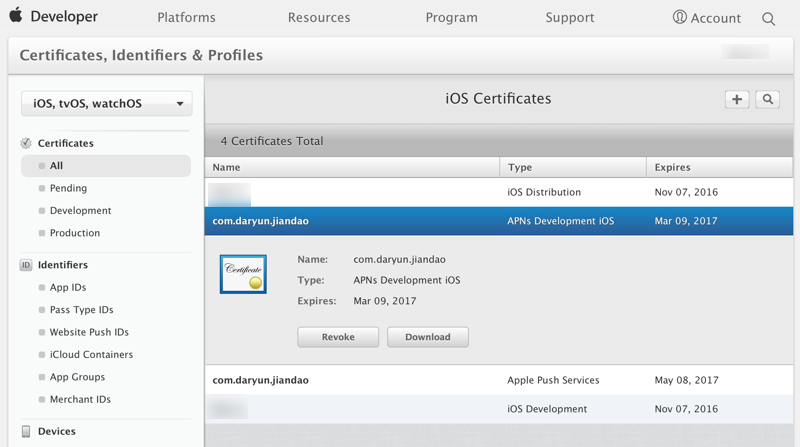Open the iOS, tvOS, watchOS platform dropdown
800x447 pixels.
point(107,103)
